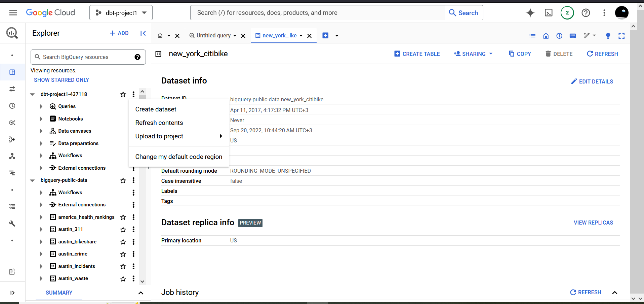Open actions menu for austin_311
This screenshot has height=304, width=644.
[x=133, y=229]
